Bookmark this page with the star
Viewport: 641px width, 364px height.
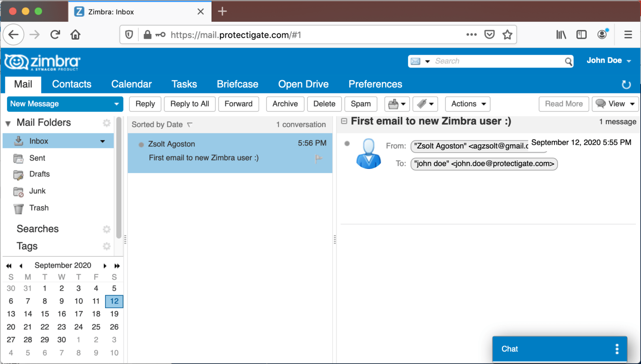pyautogui.click(x=507, y=35)
